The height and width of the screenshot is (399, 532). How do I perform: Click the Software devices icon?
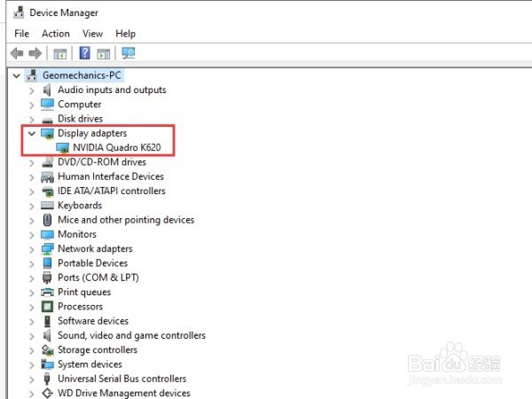tap(47, 321)
